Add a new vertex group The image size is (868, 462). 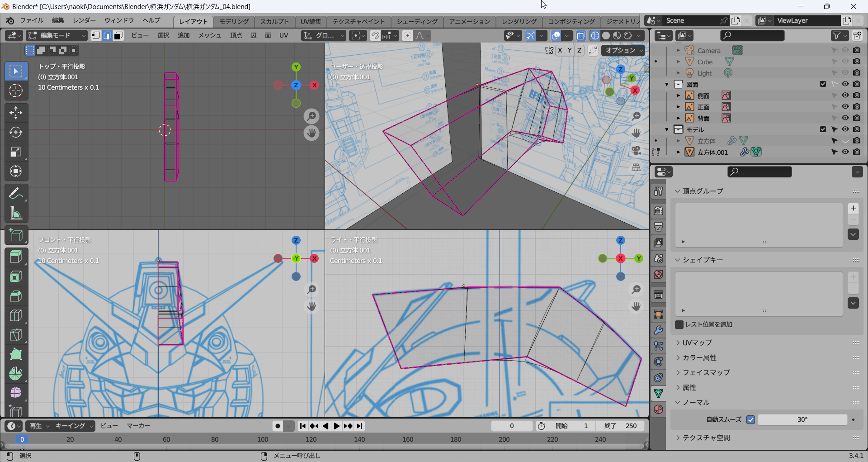(x=853, y=208)
